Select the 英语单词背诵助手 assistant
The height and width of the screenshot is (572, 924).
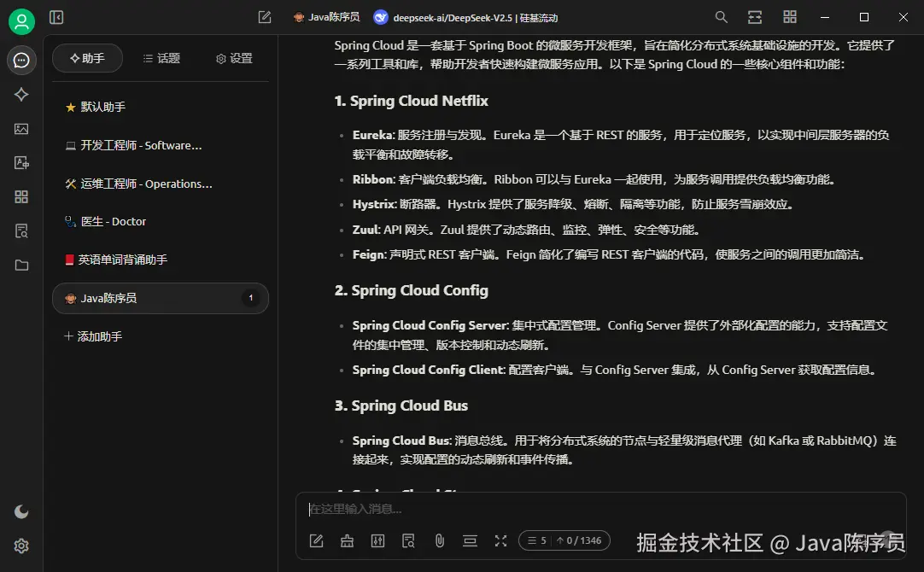click(161, 260)
